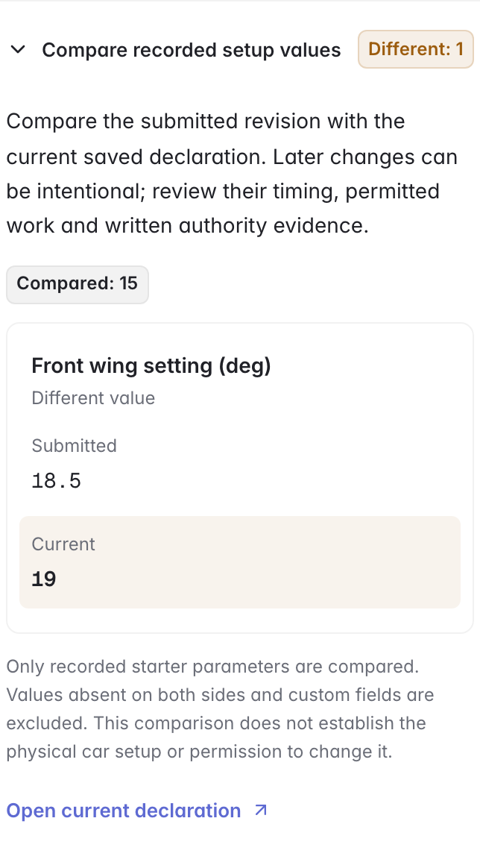Screen dimensions: 480x868
Task: Click the front wing comparison card
Action: tap(240, 478)
